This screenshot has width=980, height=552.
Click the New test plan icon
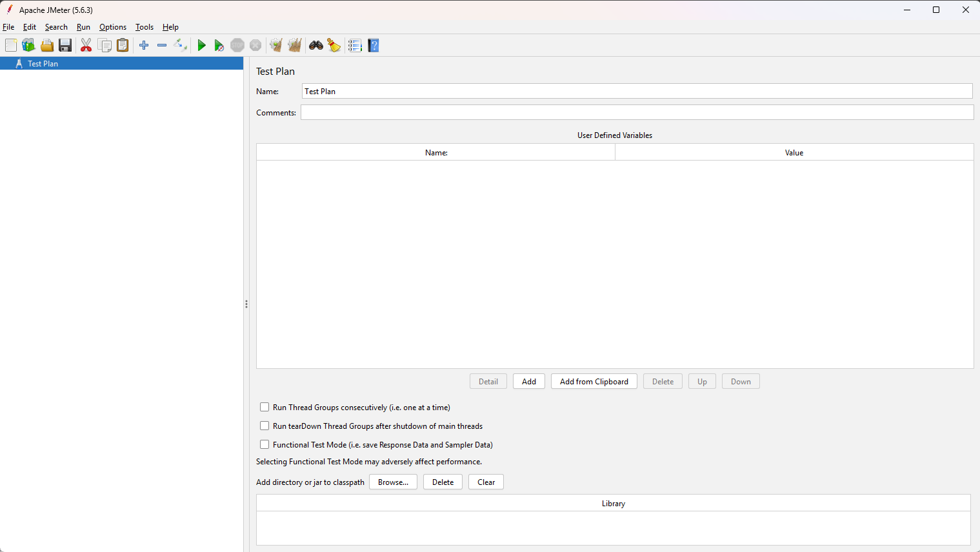[11, 45]
